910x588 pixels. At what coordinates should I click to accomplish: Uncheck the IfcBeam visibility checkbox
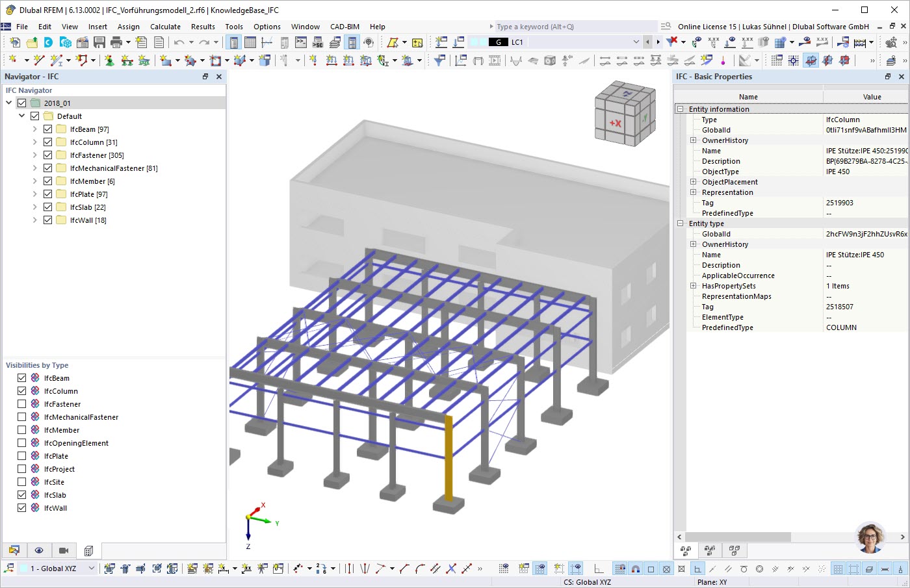(x=22, y=378)
